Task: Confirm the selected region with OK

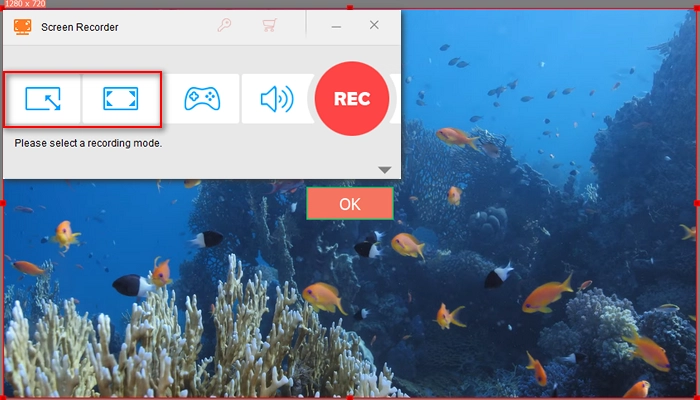Action: (350, 204)
